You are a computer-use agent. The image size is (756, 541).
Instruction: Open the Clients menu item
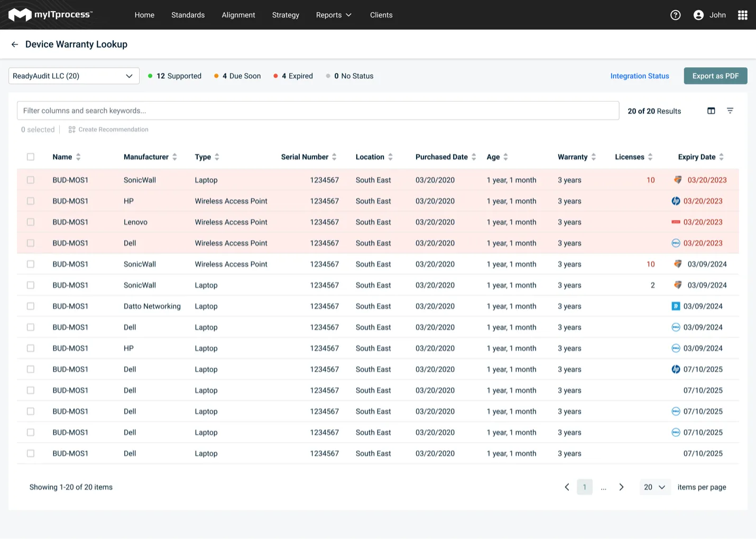pyautogui.click(x=381, y=15)
